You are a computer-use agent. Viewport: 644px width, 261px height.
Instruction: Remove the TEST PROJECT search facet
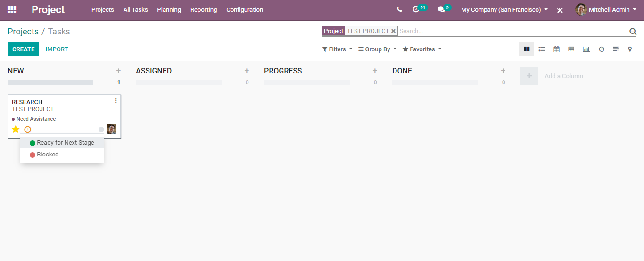pyautogui.click(x=393, y=31)
